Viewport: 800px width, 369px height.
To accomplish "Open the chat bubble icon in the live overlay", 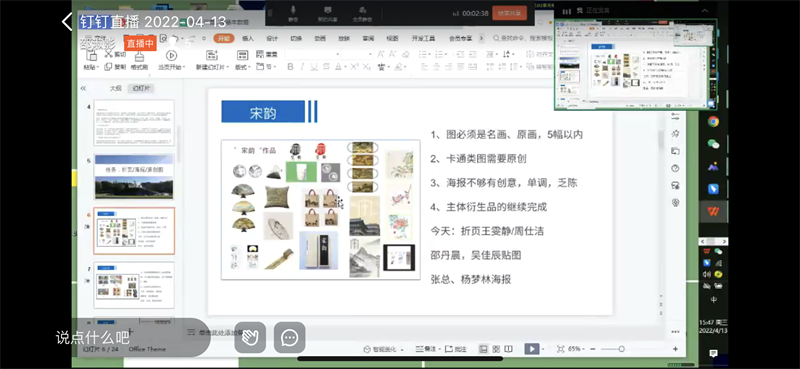I will coord(290,337).
